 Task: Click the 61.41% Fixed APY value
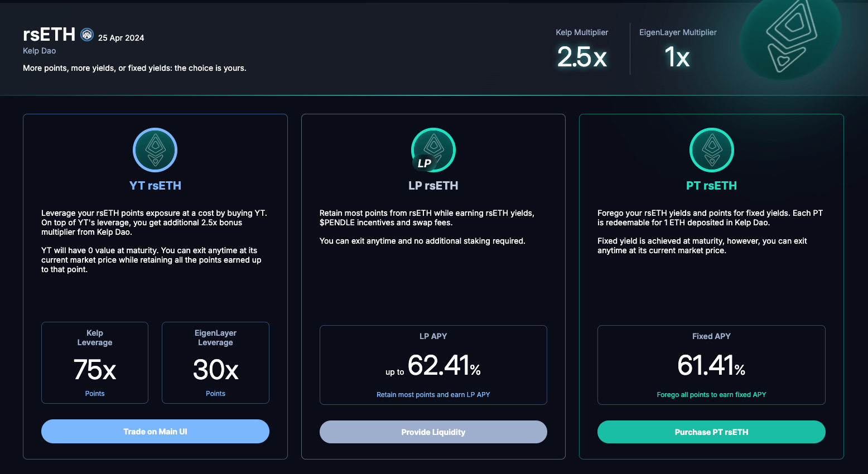711,366
